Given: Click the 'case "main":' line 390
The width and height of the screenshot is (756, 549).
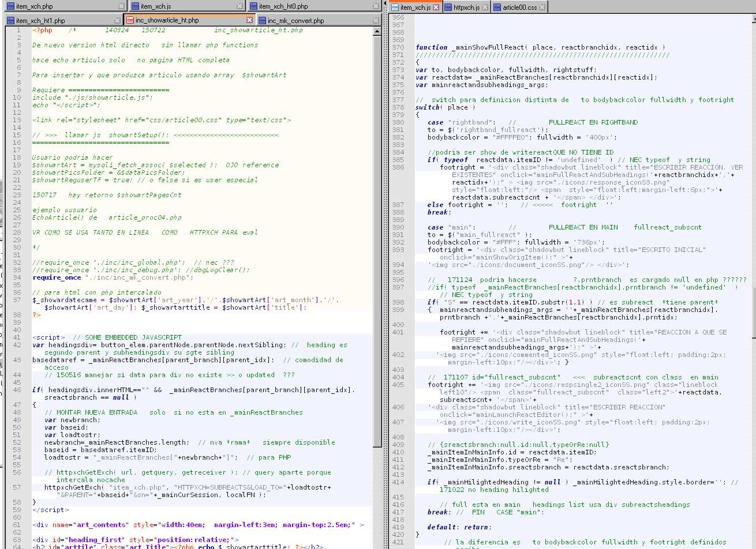Looking at the screenshot, I should point(564,227).
